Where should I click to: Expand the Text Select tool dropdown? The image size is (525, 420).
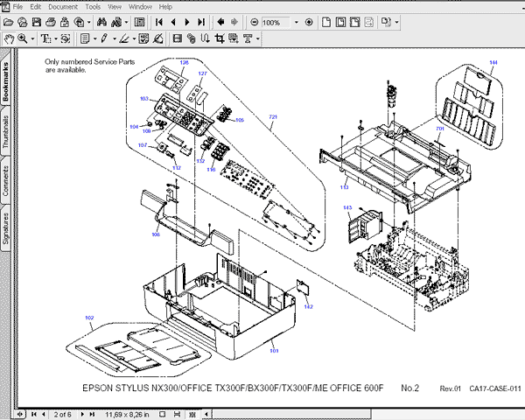tap(56, 39)
